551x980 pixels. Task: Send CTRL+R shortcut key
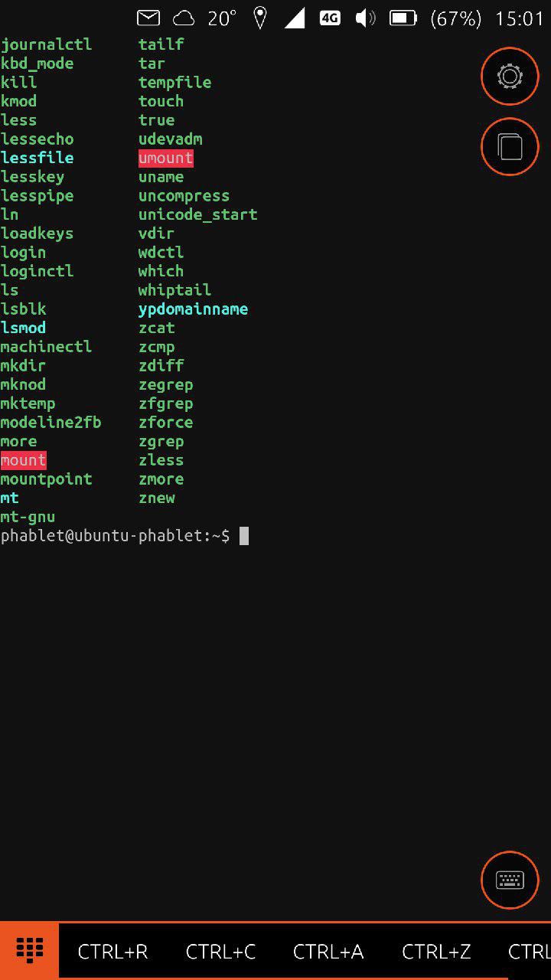point(112,952)
